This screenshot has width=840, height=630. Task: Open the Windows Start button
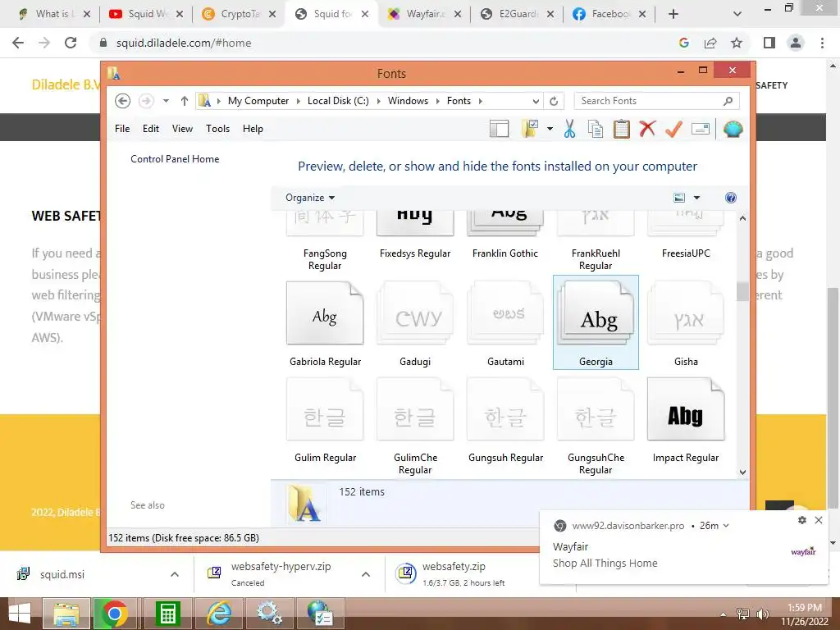[x=20, y=614]
